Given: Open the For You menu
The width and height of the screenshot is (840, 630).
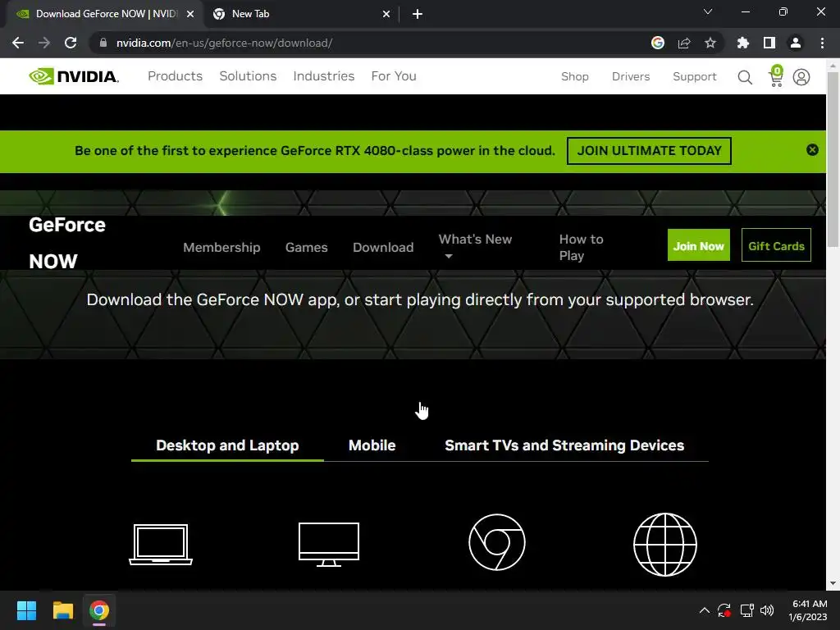Looking at the screenshot, I should coord(394,76).
